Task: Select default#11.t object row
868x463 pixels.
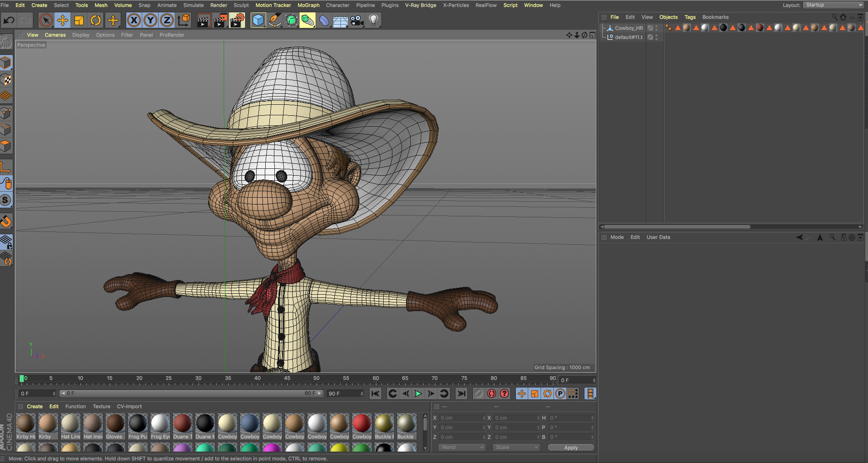Action: tap(629, 37)
